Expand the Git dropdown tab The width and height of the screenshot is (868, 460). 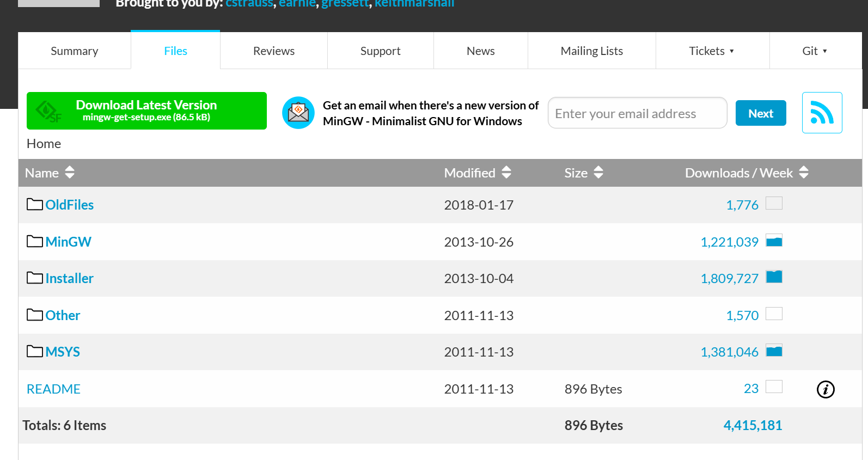[x=815, y=51]
